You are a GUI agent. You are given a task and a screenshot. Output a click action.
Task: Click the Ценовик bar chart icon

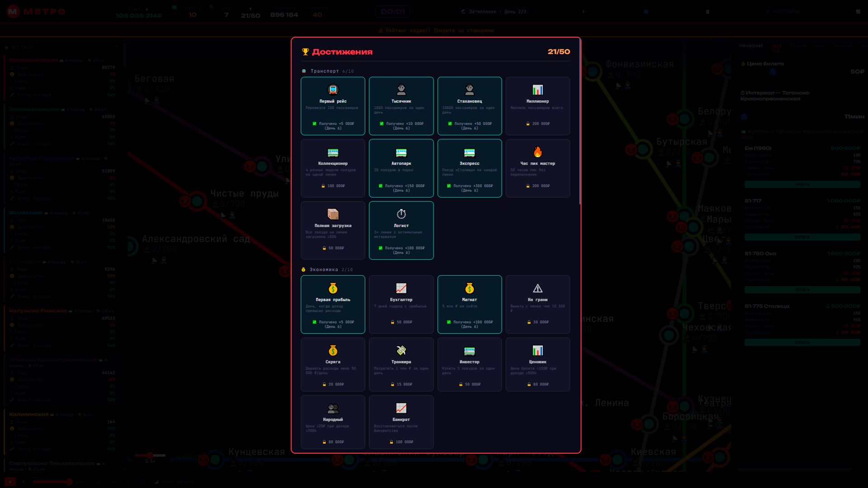click(538, 350)
